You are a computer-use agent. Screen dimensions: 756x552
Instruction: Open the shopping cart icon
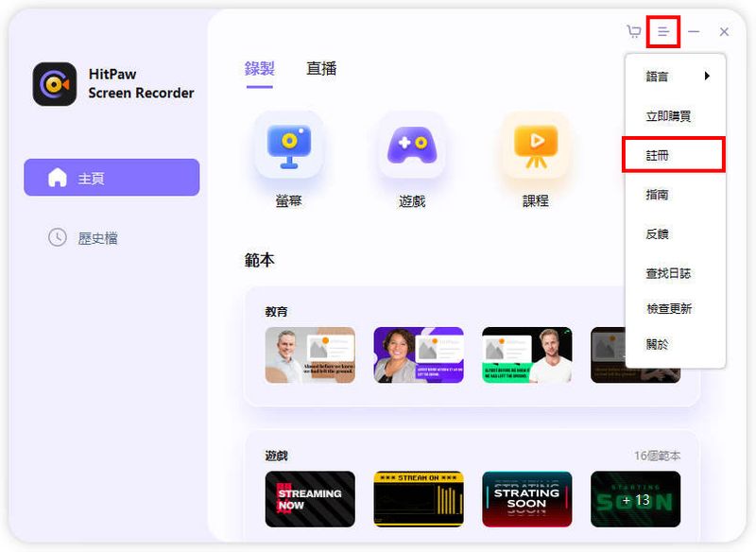click(x=633, y=32)
